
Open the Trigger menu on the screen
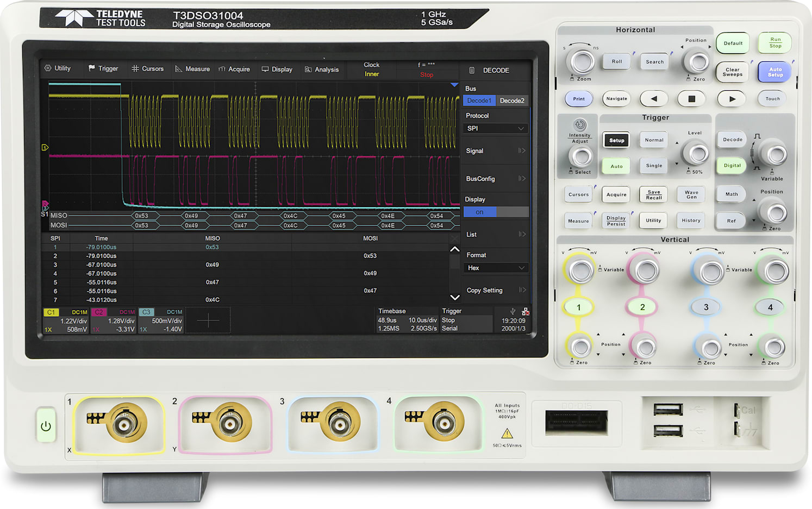pos(103,68)
